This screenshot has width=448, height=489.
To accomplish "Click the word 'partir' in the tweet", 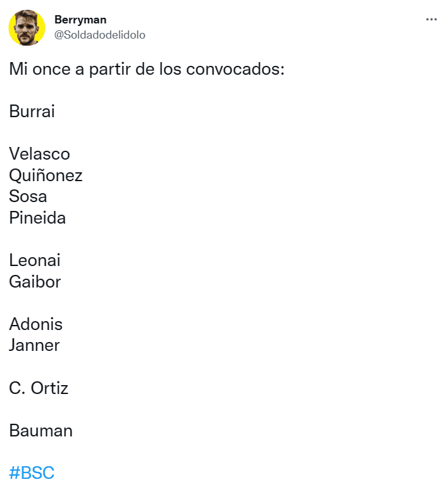I will click(109, 69).
